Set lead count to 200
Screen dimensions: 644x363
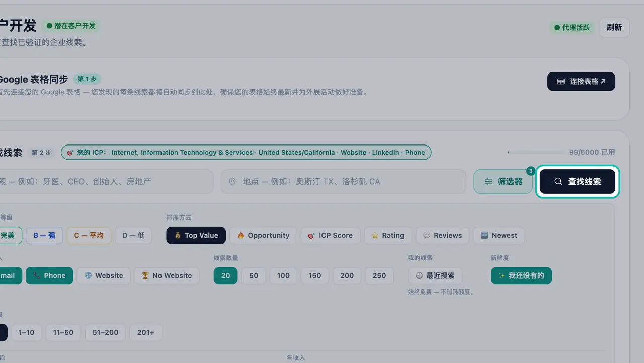[x=347, y=275]
